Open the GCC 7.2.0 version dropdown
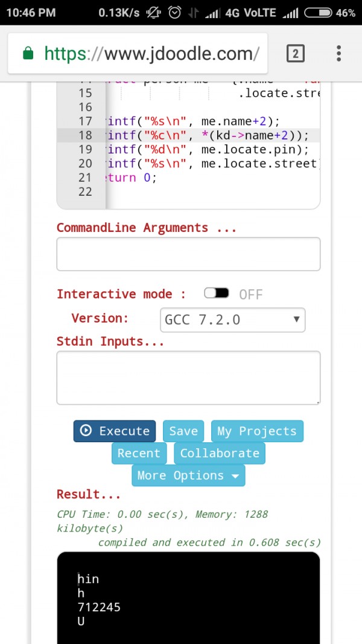This screenshot has width=362, height=644. [x=232, y=320]
